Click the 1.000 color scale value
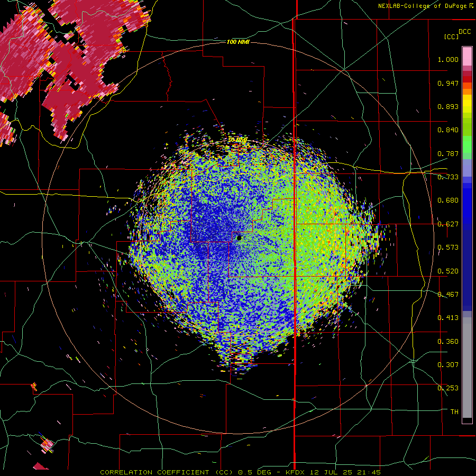 tap(448, 59)
